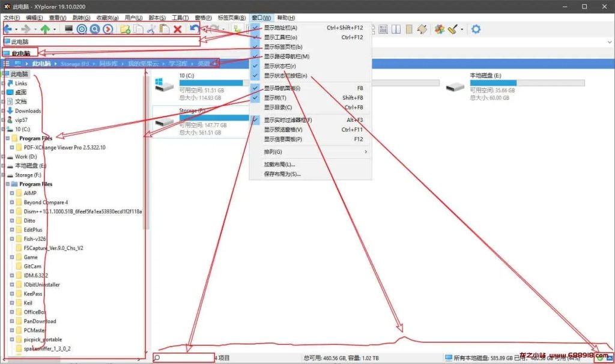Expand the KeePass folder node

point(12,294)
